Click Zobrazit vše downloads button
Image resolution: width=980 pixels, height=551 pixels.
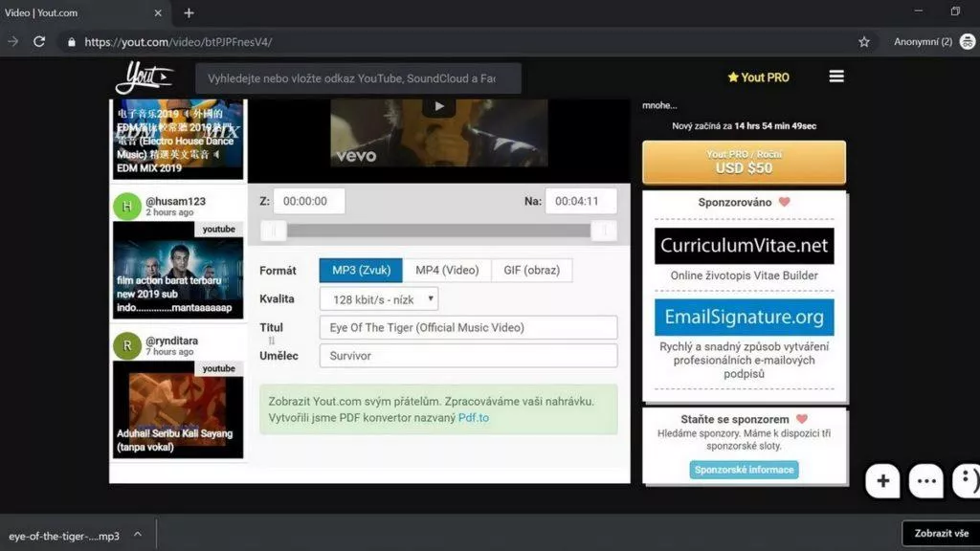pos(942,534)
